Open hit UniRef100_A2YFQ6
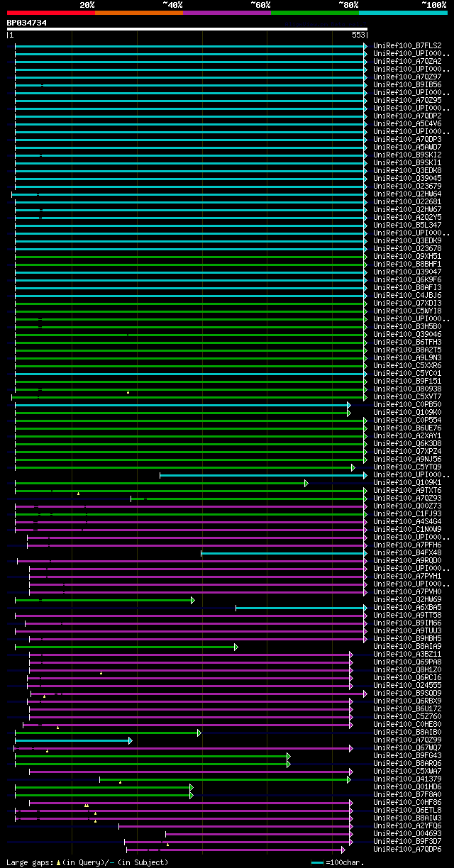The width and height of the screenshot is (454, 868). [408, 826]
